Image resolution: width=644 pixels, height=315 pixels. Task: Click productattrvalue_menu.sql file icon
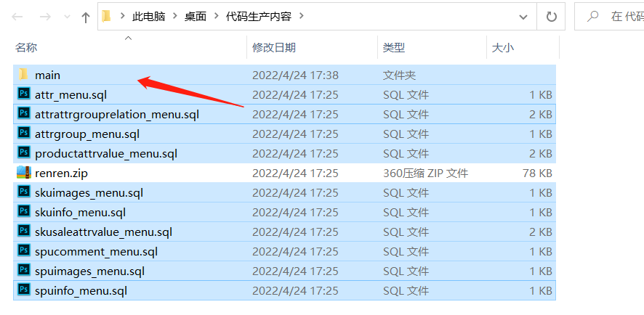(24, 152)
